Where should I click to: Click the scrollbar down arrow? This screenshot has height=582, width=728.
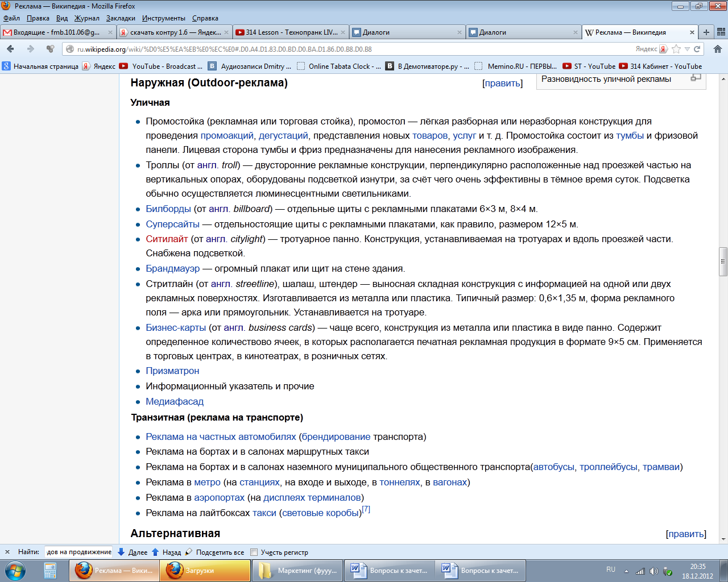(723, 539)
